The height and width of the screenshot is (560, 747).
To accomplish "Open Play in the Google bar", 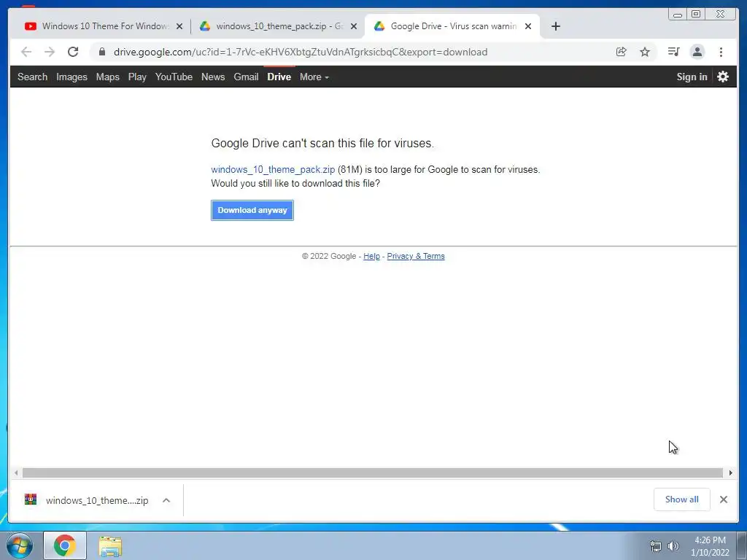I will click(136, 77).
